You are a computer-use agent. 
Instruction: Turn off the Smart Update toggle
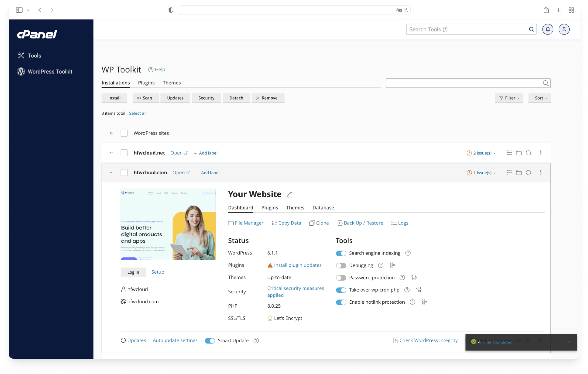click(210, 340)
